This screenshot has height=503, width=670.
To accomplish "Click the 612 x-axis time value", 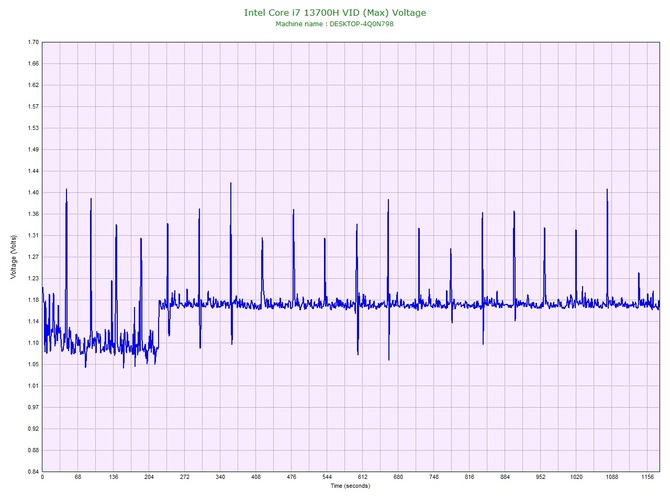I will click(x=363, y=477).
